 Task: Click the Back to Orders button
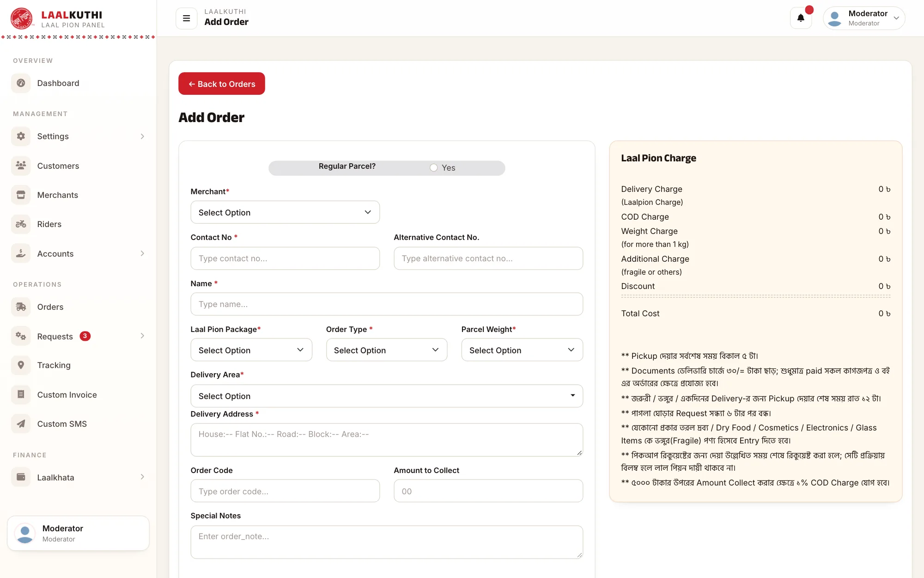222,84
